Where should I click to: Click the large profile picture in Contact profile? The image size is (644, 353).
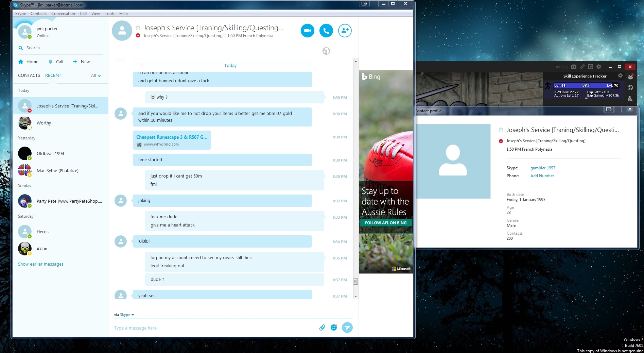(x=453, y=161)
